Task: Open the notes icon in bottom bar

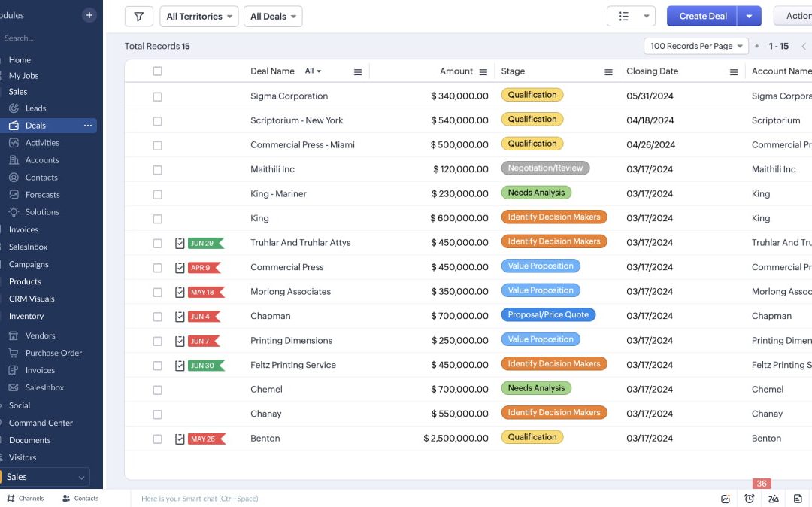Action: [x=798, y=499]
